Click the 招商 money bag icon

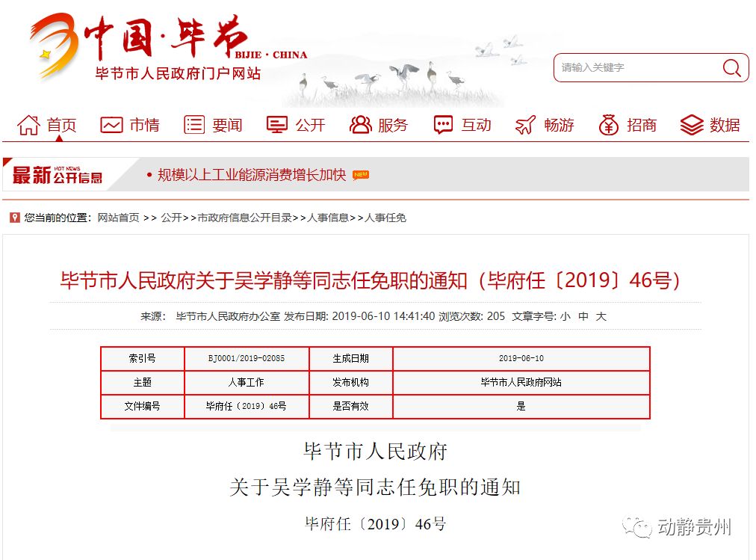609,126
